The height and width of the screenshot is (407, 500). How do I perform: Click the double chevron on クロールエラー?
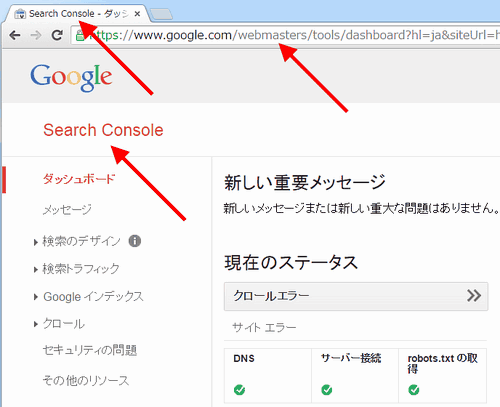[x=474, y=296]
